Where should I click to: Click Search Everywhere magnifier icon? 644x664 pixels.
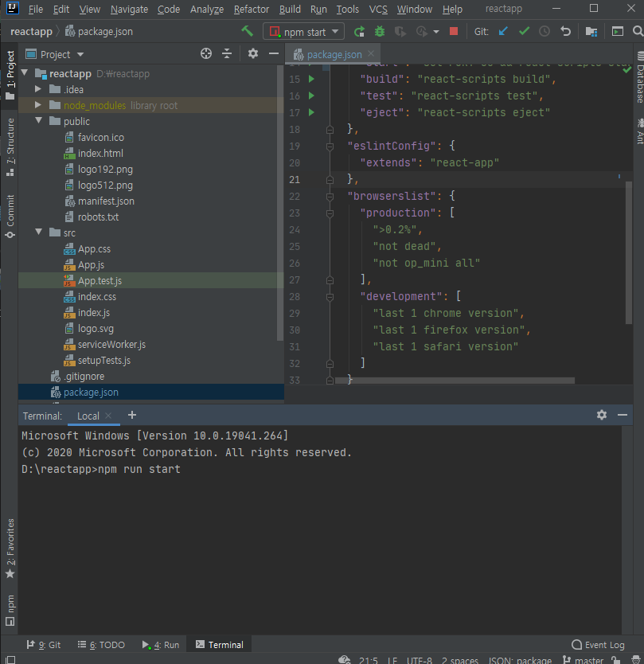638,31
